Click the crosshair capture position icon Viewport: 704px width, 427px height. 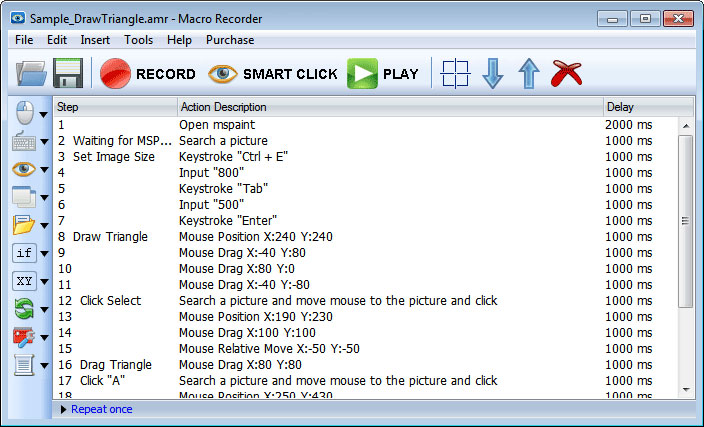click(x=455, y=74)
